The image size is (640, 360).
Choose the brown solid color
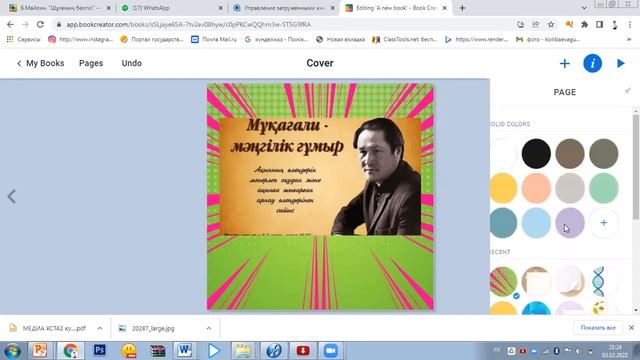coord(570,153)
